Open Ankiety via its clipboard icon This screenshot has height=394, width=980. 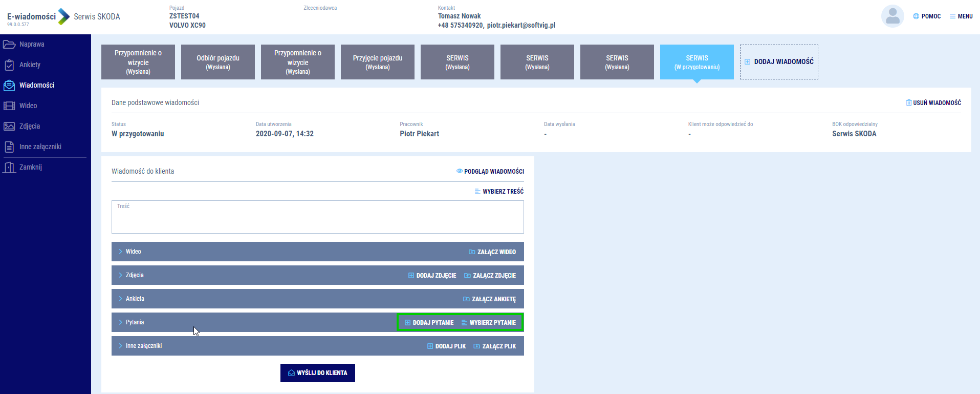tap(9, 65)
